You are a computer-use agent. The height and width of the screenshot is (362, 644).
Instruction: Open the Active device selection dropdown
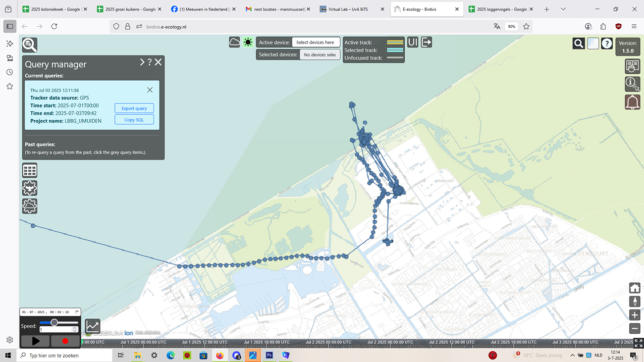[316, 43]
